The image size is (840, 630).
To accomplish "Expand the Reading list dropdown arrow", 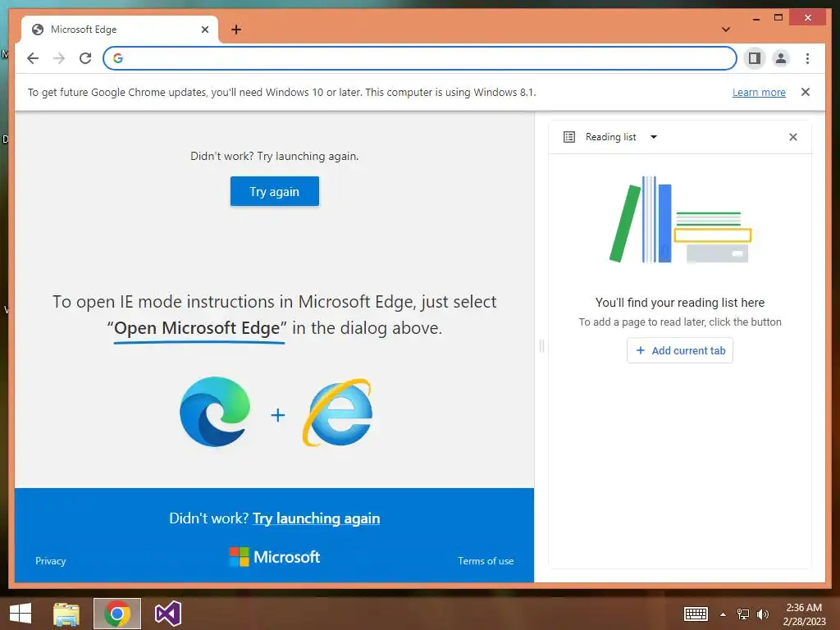I will (x=654, y=137).
